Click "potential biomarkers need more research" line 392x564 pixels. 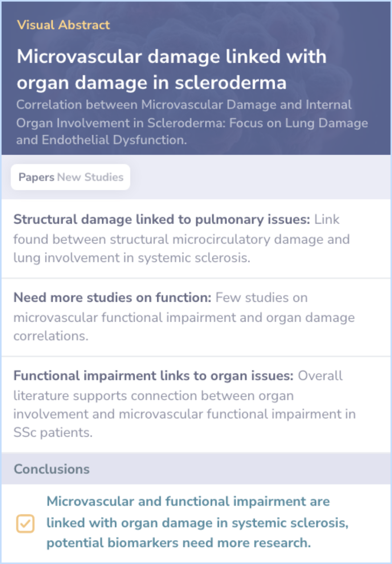(x=179, y=543)
